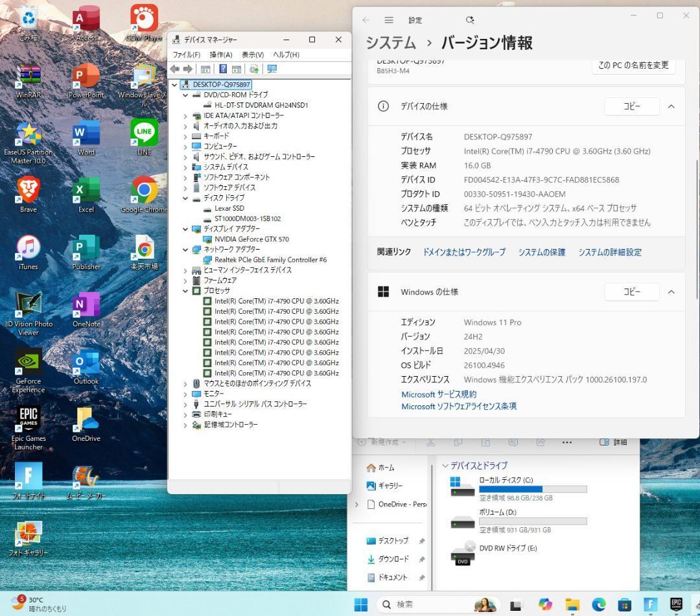Collapse the デバイスの仕様 section chevron

(671, 106)
